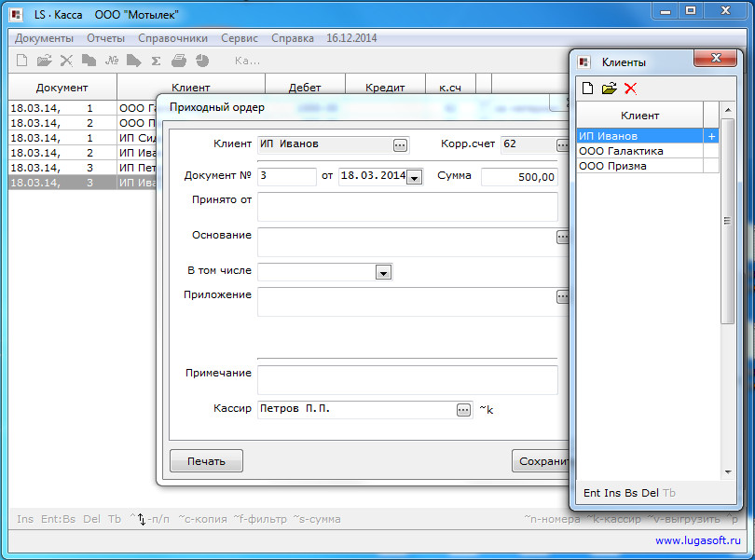Open the document date dropdown arrow

tap(414, 177)
